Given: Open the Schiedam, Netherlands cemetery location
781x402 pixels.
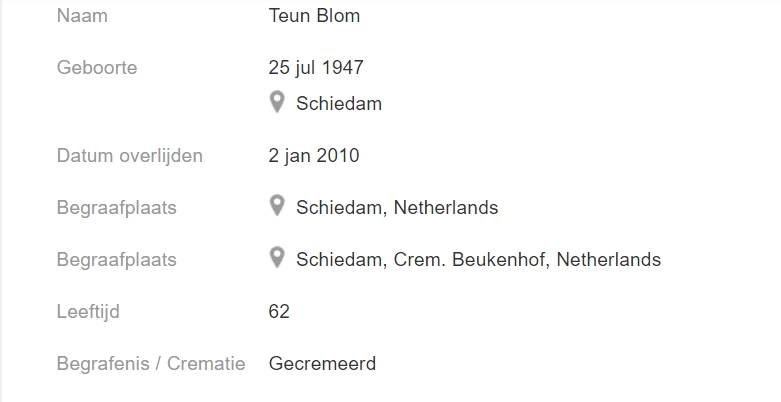Looking at the screenshot, I should 397,207.
